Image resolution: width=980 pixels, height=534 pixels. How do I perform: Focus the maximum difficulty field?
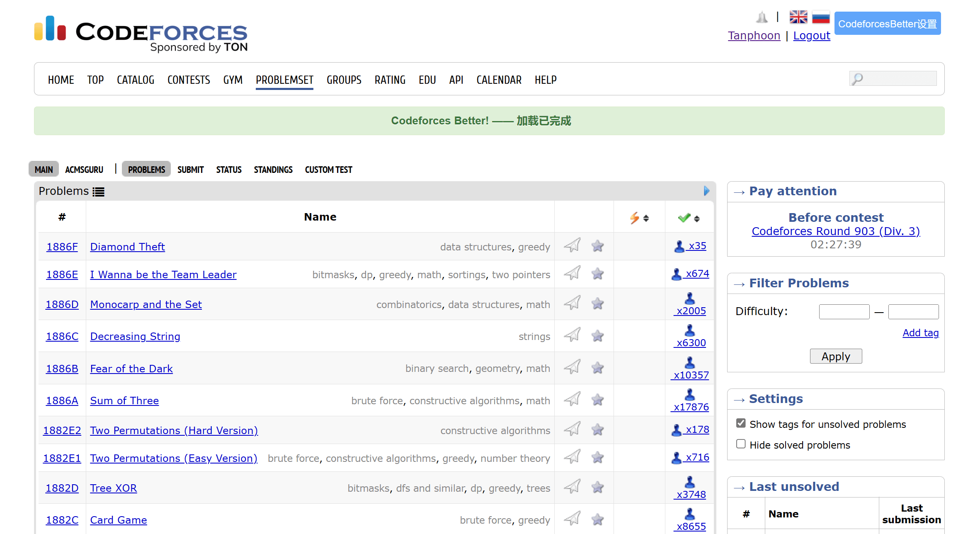click(913, 312)
